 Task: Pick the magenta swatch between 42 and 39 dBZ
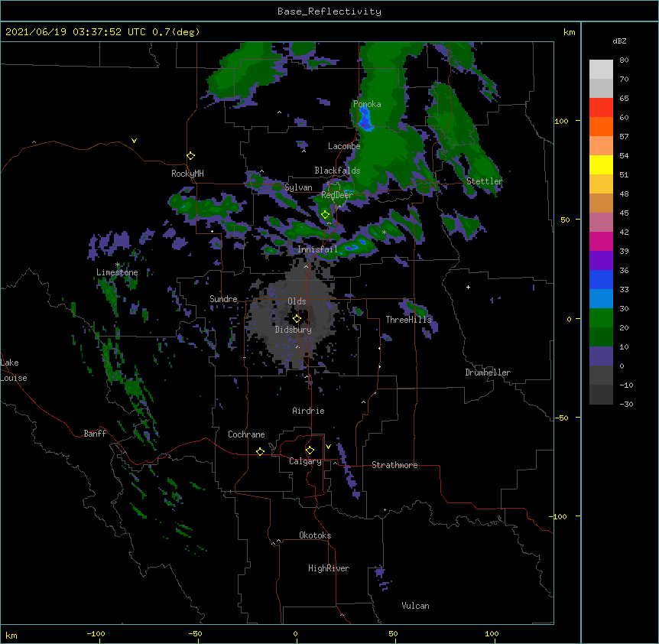click(x=601, y=241)
